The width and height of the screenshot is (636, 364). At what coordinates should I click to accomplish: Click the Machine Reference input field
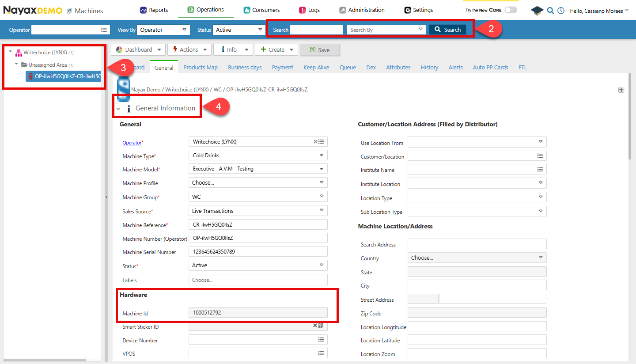click(258, 224)
